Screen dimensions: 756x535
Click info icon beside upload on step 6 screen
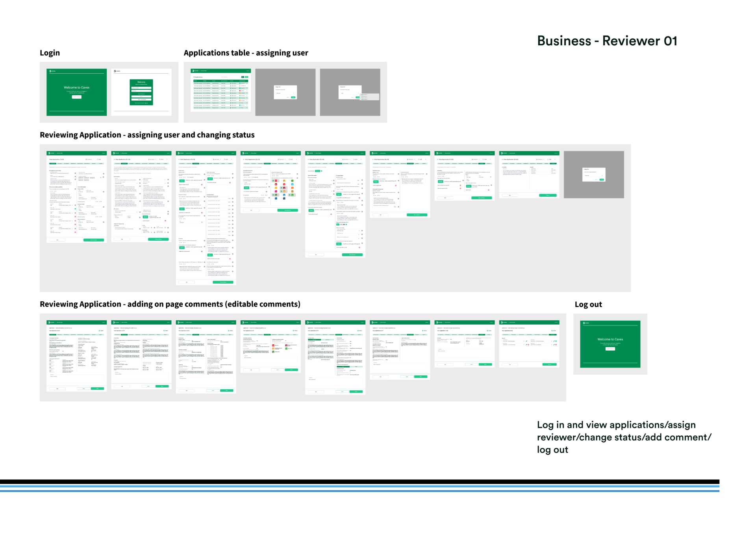click(398, 181)
